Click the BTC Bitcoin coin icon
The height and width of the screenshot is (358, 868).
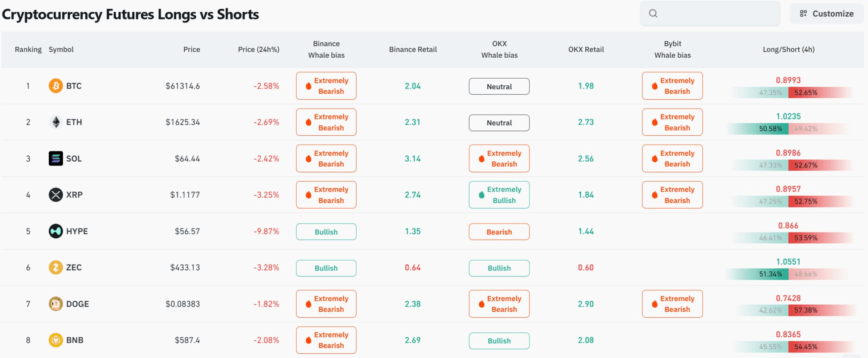(x=56, y=86)
